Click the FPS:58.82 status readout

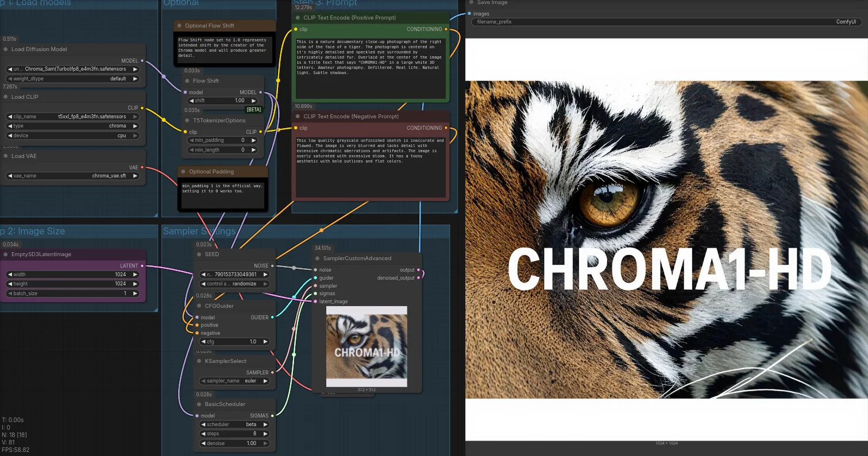click(x=16, y=450)
